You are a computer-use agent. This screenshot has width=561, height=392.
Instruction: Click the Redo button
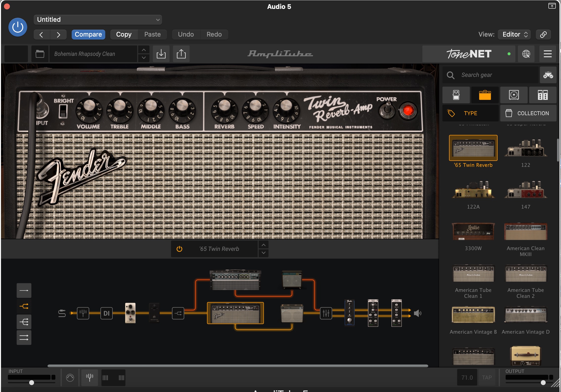(214, 34)
